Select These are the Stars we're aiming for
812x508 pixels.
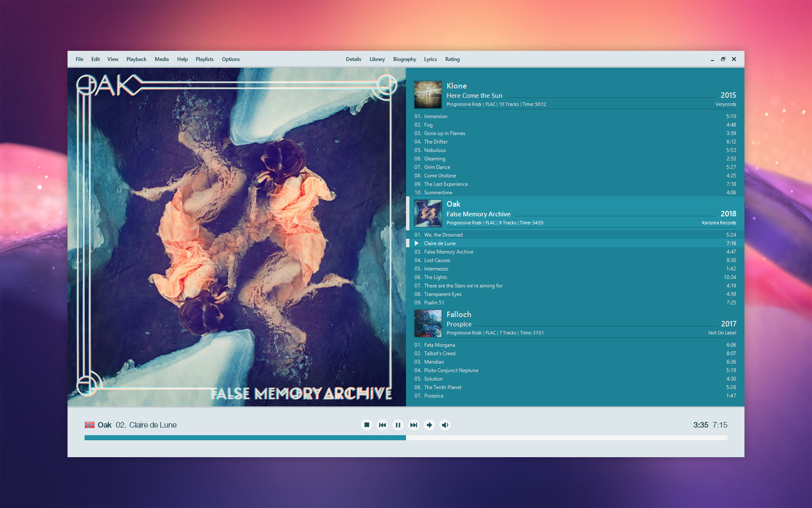pos(575,285)
